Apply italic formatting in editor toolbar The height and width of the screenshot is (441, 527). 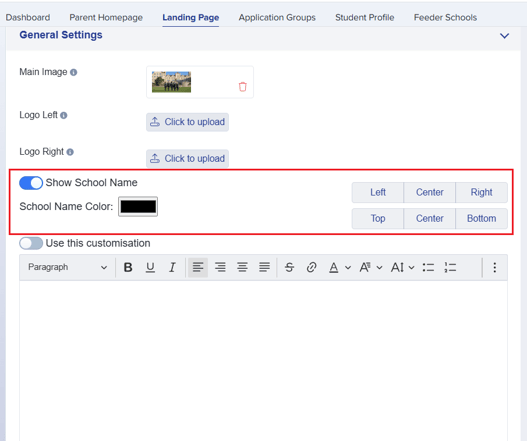pyautogui.click(x=172, y=268)
